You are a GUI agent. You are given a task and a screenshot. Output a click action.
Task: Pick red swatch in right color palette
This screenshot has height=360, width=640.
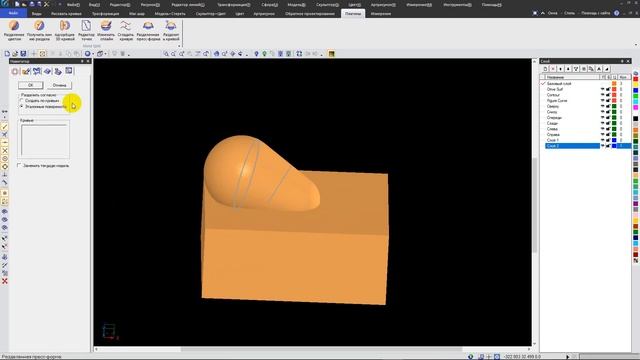[636, 79]
